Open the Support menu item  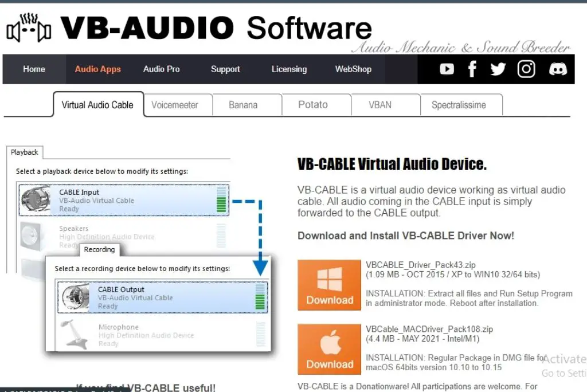(x=225, y=69)
